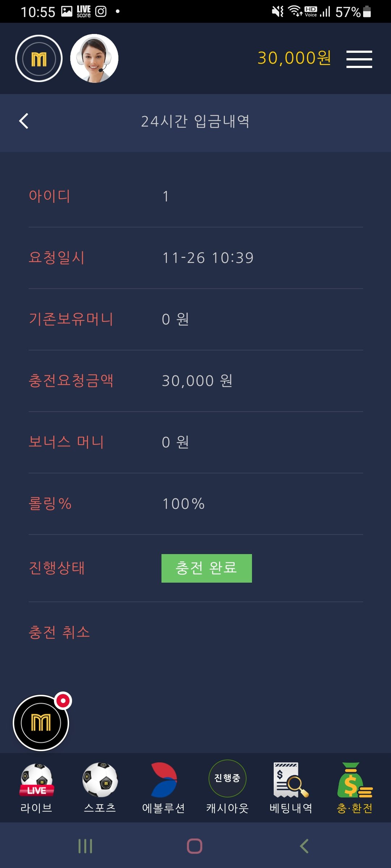Tap the floating M chat bubble
391x868 pixels.
41,723
